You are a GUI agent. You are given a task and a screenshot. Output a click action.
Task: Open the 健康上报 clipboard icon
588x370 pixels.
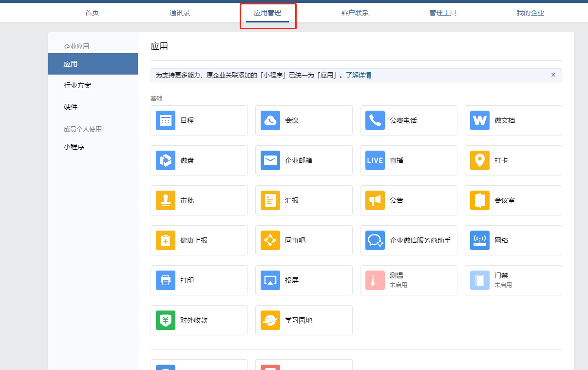166,240
